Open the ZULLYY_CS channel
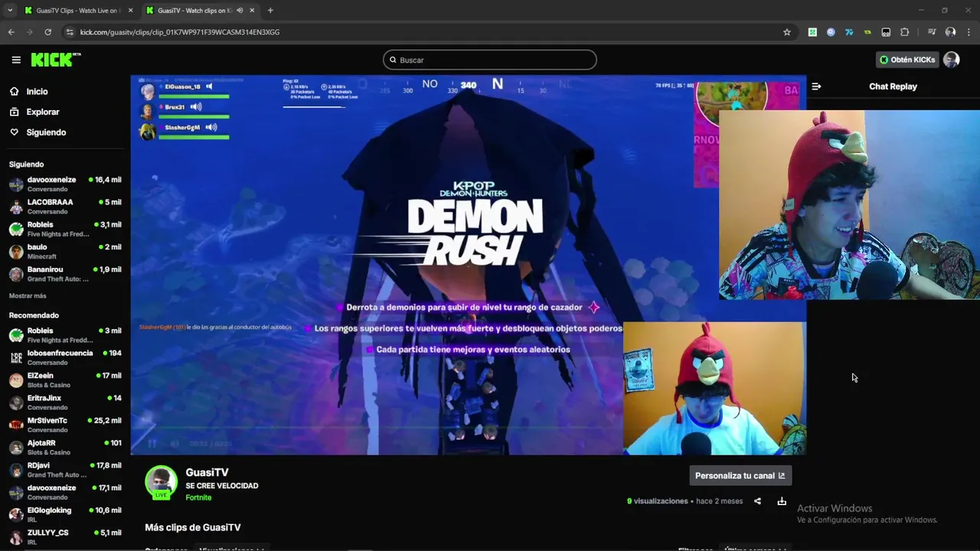This screenshot has width=980, height=551. coord(65,537)
